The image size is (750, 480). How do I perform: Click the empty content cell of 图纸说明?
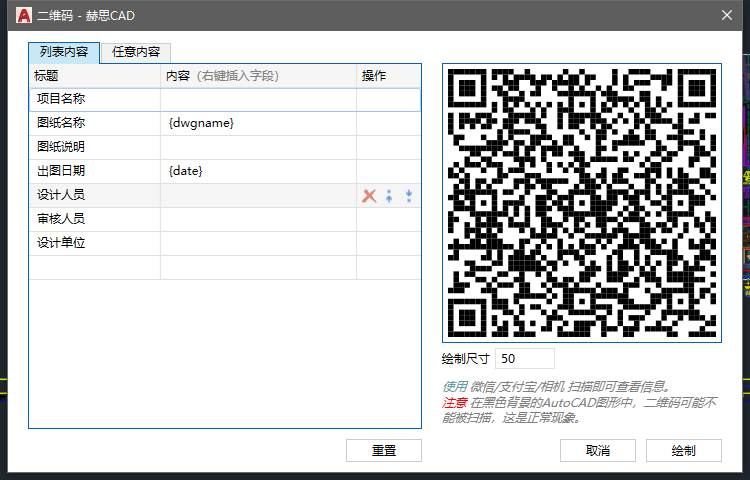pyautogui.click(x=258, y=147)
